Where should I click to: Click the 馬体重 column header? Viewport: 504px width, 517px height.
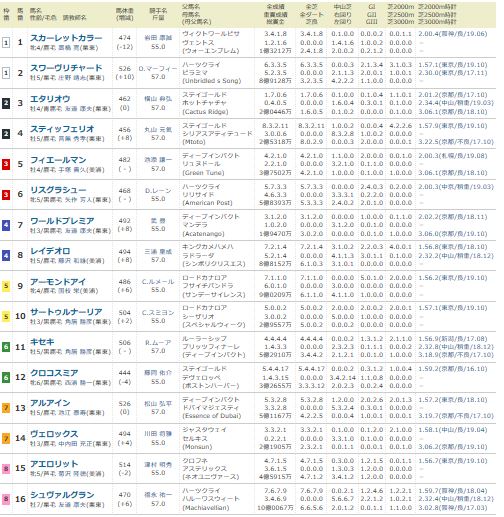[x=125, y=14]
